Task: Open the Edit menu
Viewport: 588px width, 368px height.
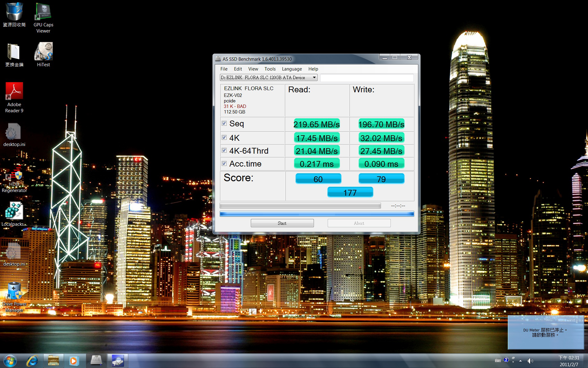Action: click(x=238, y=69)
